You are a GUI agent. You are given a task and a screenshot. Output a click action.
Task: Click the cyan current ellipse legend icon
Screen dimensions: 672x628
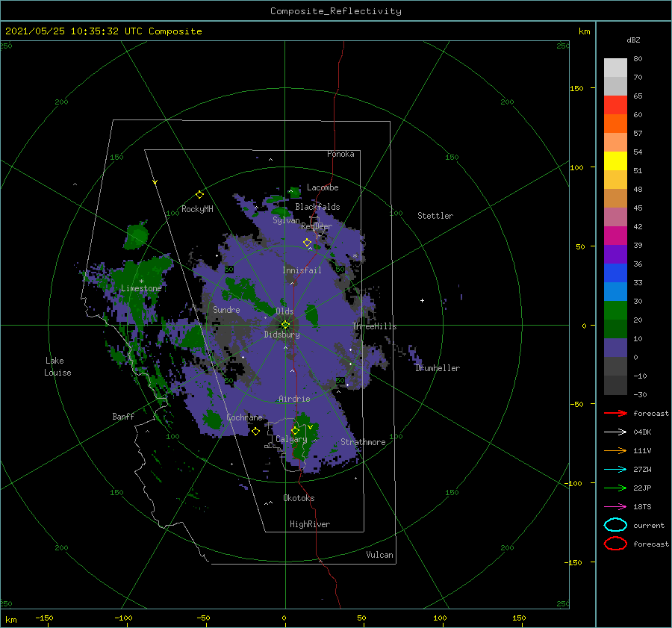point(615,525)
